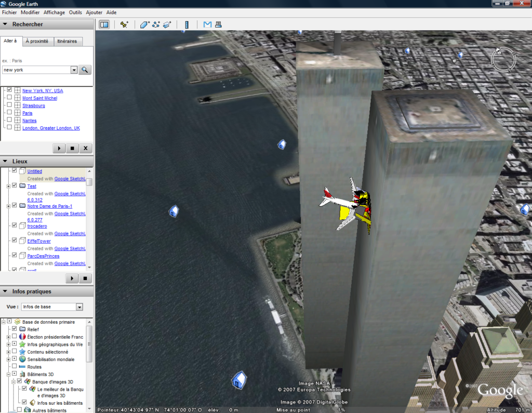Click the green star geographic info icon
532x413 pixels.
point(22,344)
